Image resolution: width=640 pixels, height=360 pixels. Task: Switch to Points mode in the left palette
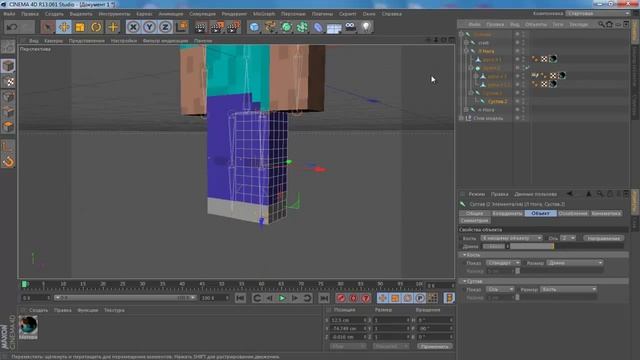coord(8,97)
